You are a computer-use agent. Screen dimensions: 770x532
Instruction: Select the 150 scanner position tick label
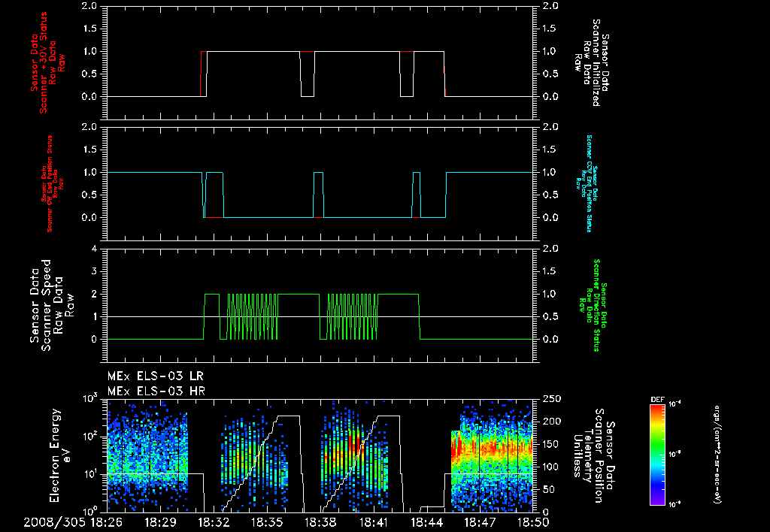coord(552,444)
